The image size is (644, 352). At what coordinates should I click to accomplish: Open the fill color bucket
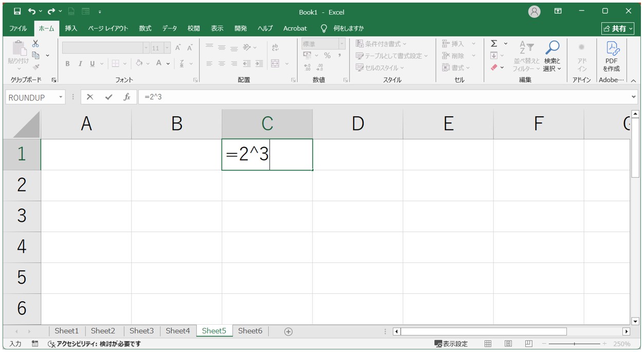pos(139,63)
